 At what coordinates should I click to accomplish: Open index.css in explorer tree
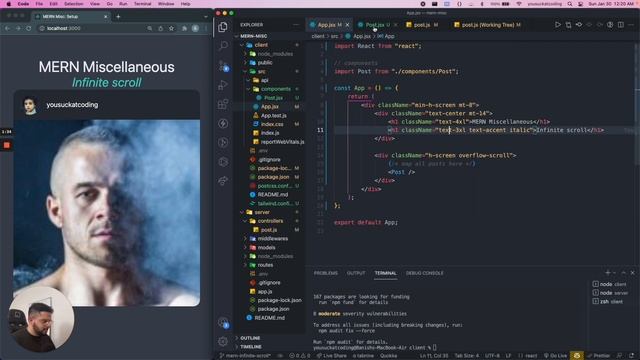click(272, 124)
